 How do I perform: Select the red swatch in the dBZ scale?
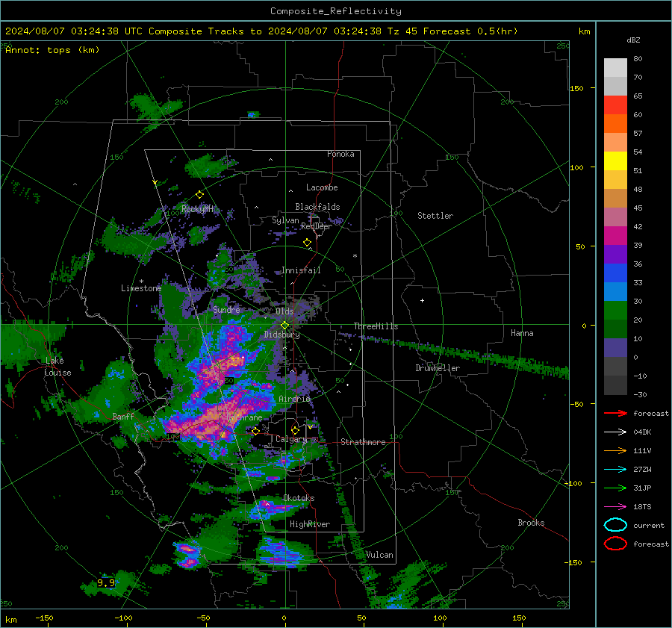click(615, 105)
